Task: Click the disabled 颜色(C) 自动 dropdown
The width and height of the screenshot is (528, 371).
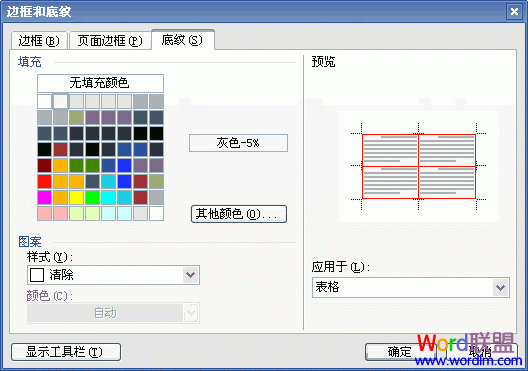Action: click(x=113, y=313)
